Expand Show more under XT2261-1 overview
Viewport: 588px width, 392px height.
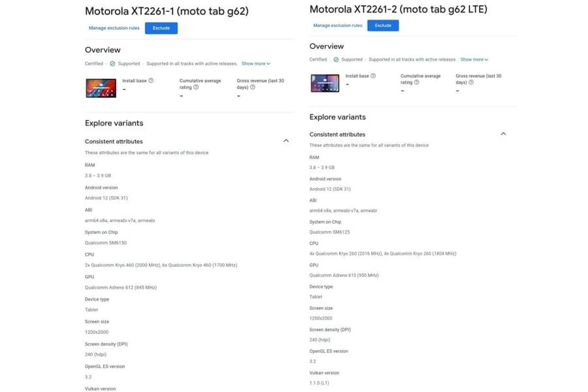255,63
